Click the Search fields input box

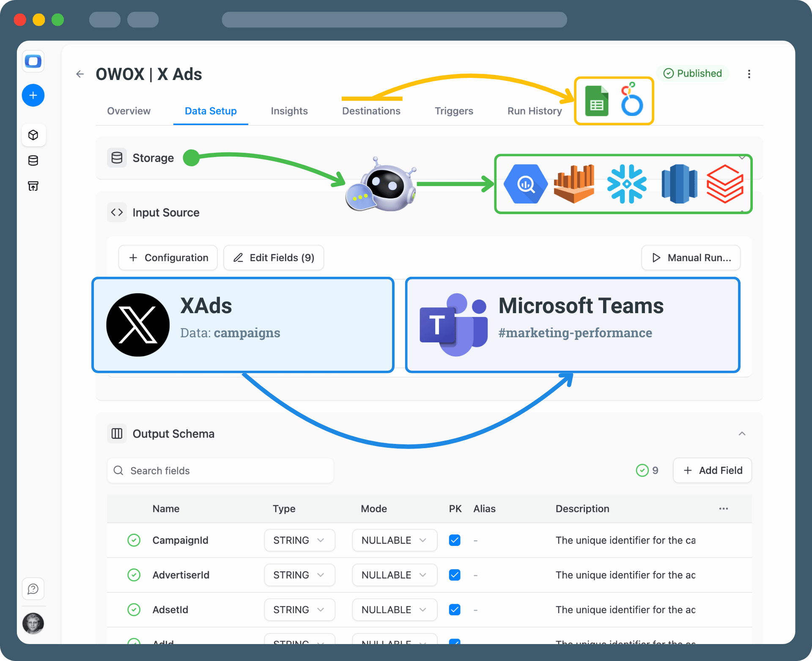[x=220, y=471]
